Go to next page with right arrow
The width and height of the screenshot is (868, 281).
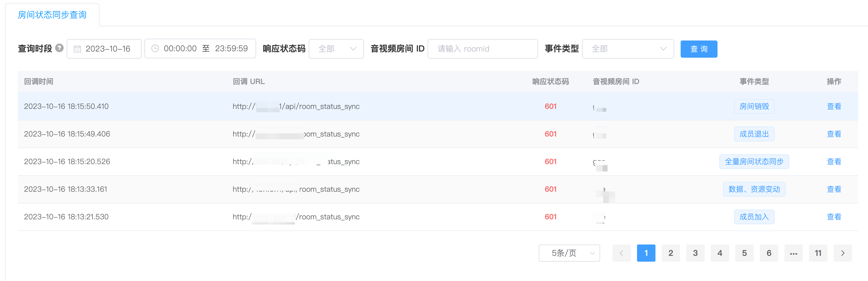(843, 253)
